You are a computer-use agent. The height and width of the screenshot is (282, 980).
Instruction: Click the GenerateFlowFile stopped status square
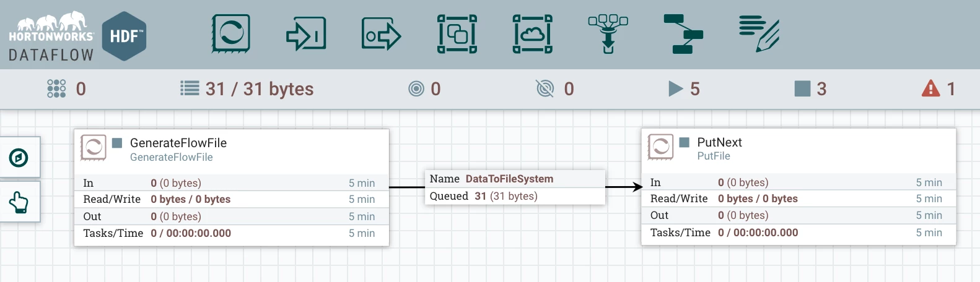tap(117, 143)
